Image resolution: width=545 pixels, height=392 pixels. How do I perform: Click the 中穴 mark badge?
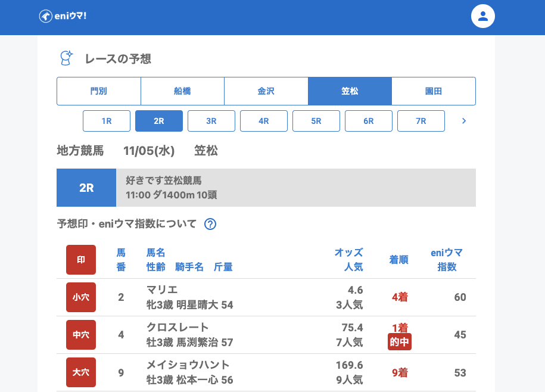tap(81, 335)
